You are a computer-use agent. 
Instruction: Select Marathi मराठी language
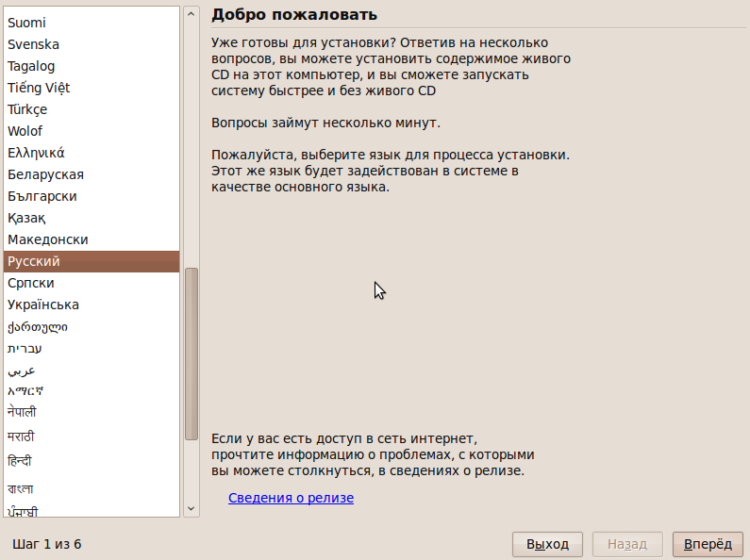point(92,436)
